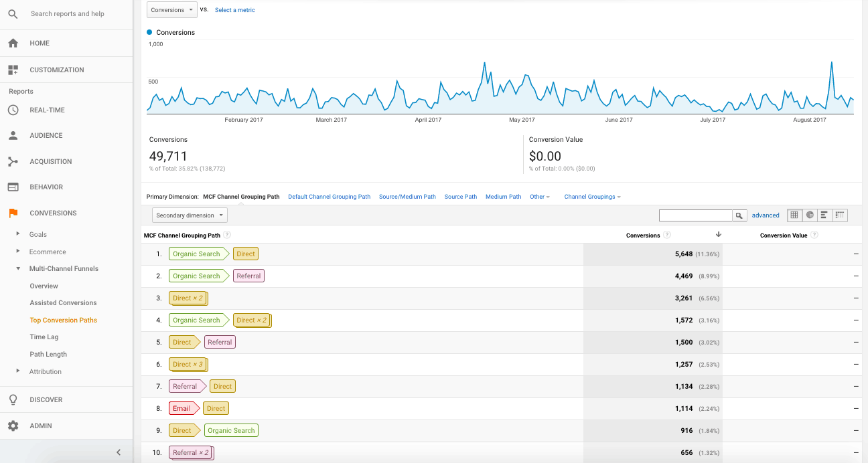Image resolution: width=868 pixels, height=463 pixels.
Task: Collapse the sidebar with the arrow
Action: 119,452
